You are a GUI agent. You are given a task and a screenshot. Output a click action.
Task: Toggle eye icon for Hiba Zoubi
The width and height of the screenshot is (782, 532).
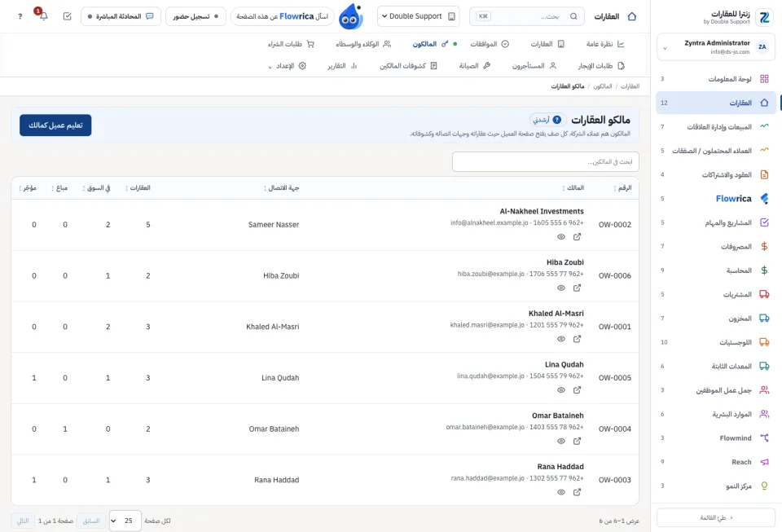(561, 288)
